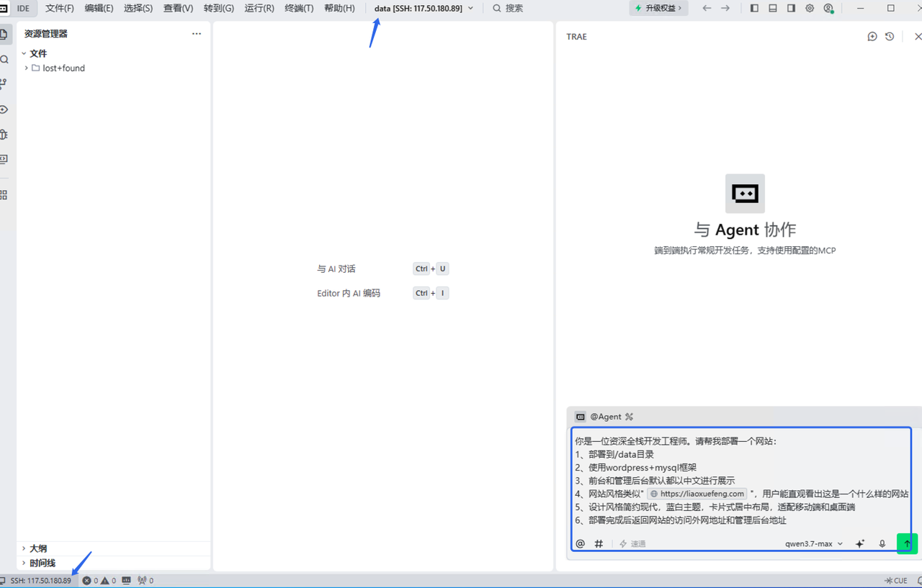Open the Source Control branch icon
Screen dimensions: 922x588
[4, 84]
